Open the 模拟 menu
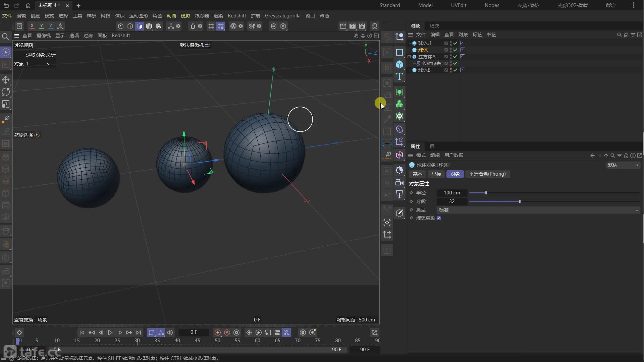This screenshot has width=644, height=362. 185,16
